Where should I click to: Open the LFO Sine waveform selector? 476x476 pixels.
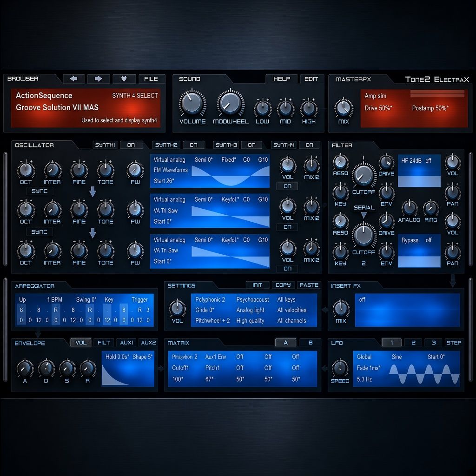tap(397, 357)
